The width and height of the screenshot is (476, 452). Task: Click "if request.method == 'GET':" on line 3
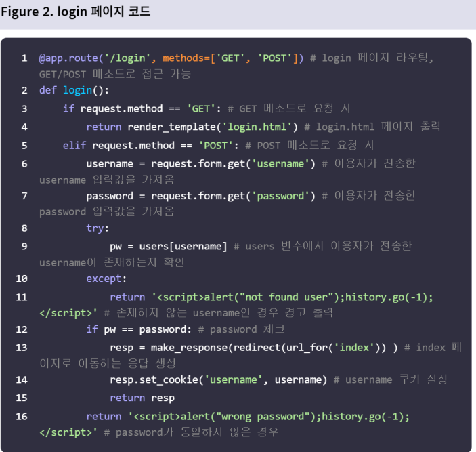pos(142,108)
